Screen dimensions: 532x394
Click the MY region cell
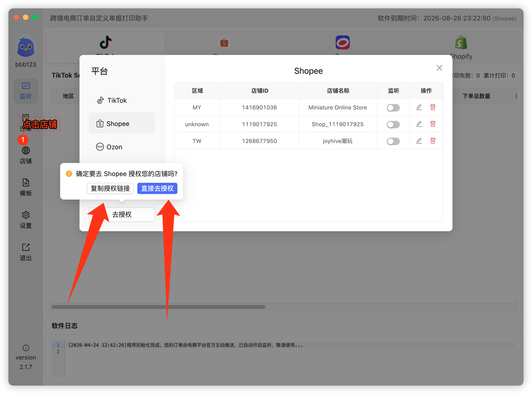point(197,108)
